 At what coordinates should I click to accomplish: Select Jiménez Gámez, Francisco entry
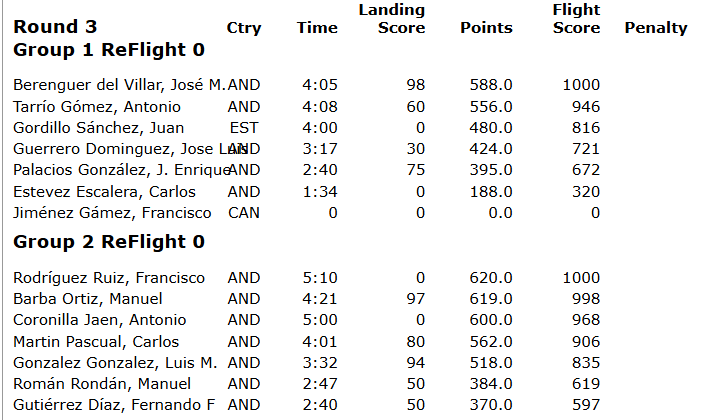[x=112, y=212]
